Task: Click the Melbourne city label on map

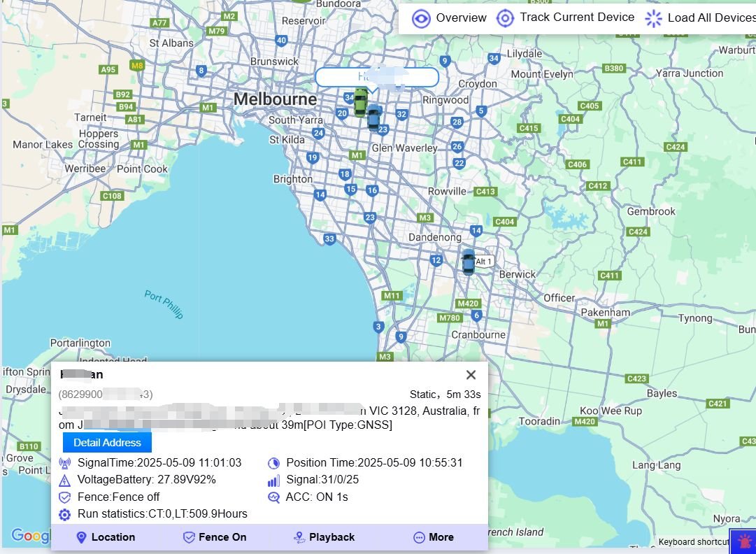Action: 276,99
